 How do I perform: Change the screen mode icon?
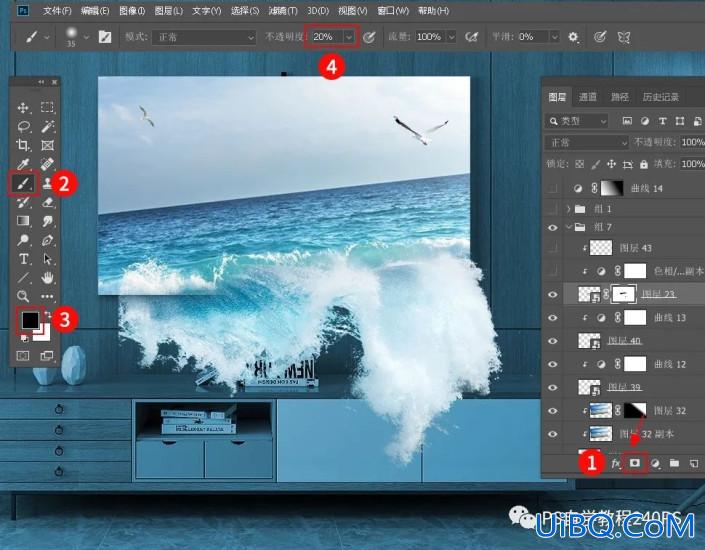[47, 356]
